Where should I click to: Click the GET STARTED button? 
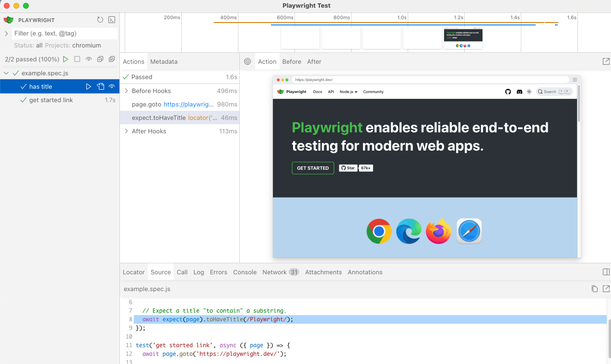[x=313, y=168]
